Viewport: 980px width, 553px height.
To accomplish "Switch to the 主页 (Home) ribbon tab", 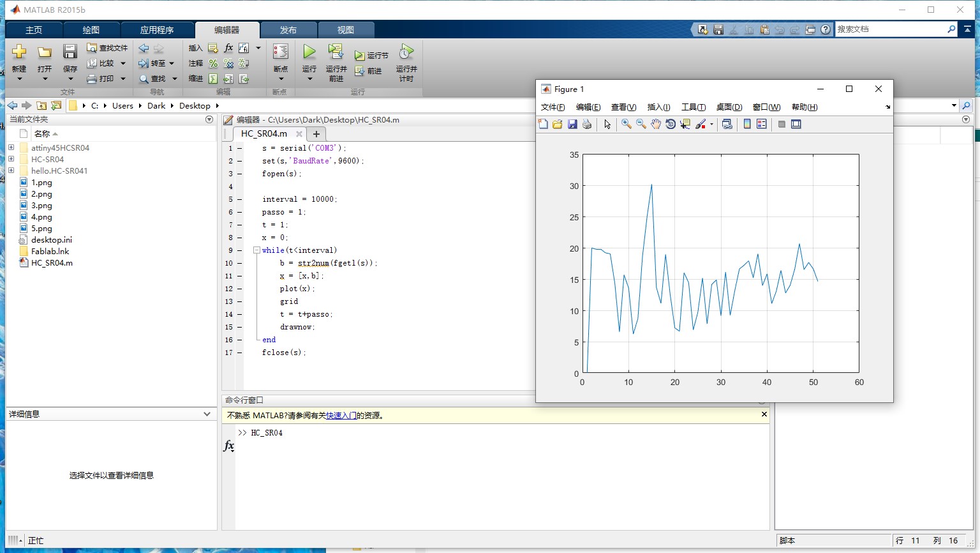I will 34,30.
